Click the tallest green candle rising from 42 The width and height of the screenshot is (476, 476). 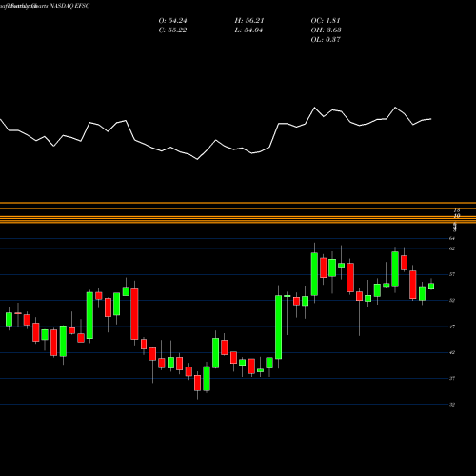pyautogui.click(x=279, y=327)
